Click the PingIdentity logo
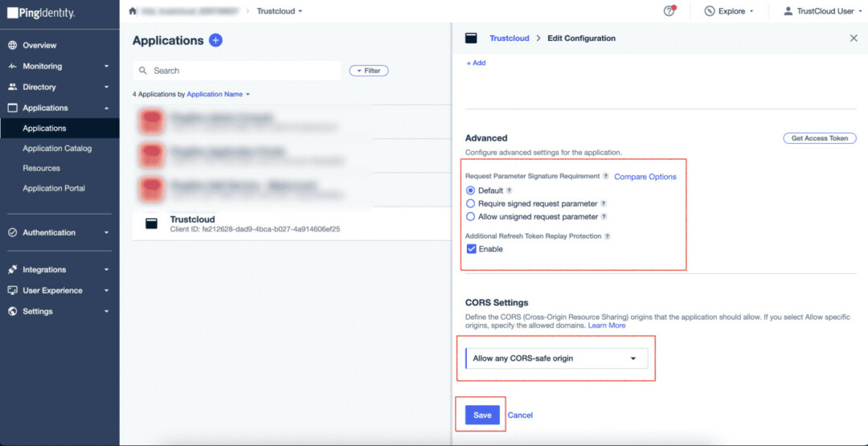This screenshot has height=446, width=868. [42, 13]
